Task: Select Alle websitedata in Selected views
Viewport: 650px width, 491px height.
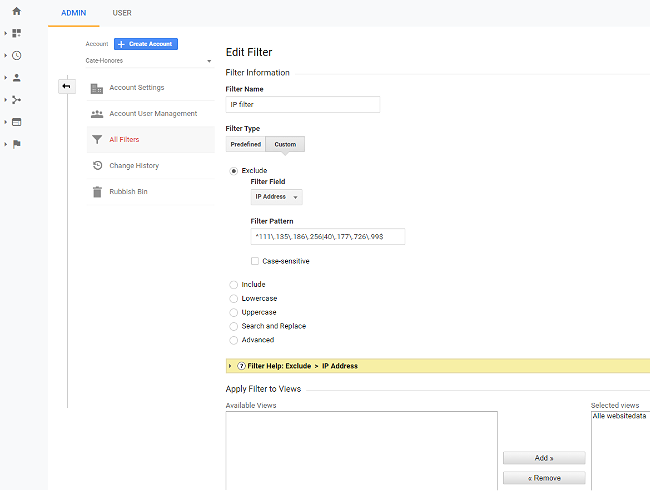Action: point(619,416)
